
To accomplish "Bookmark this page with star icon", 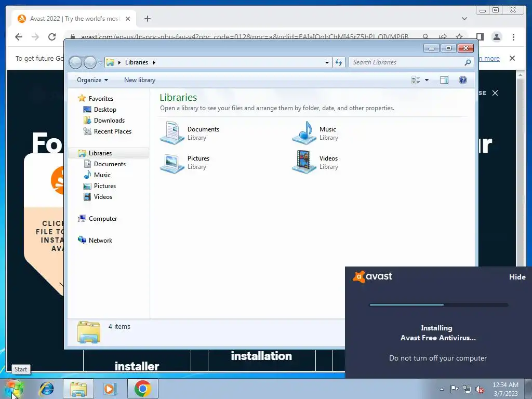I will 459,36.
